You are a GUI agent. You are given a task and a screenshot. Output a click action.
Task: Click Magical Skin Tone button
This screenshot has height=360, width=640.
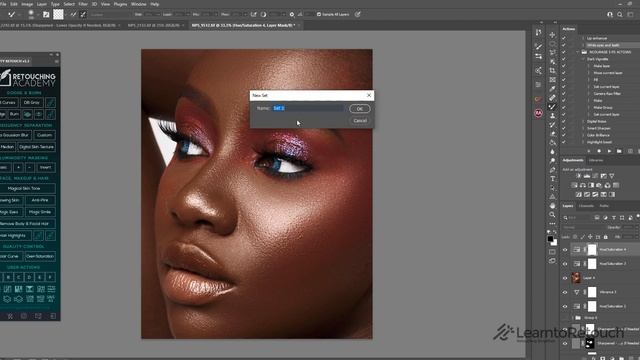[24, 189]
